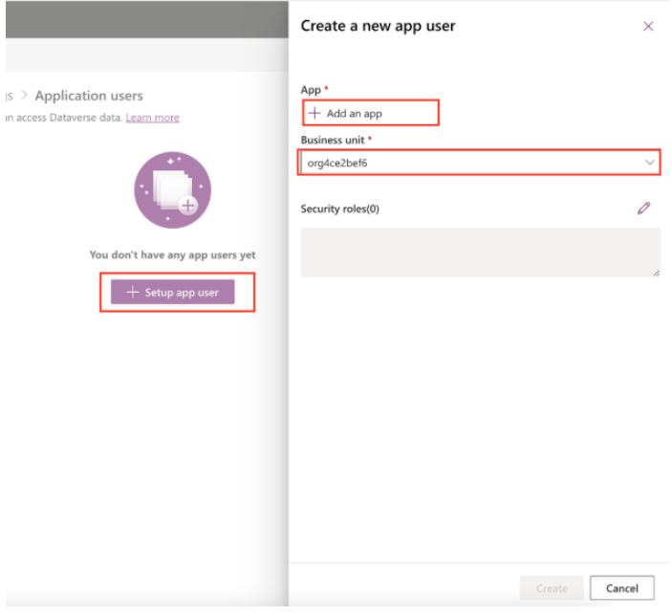The image size is (672, 616).
Task: Edit security roles with the pencil icon
Action: pos(643,208)
